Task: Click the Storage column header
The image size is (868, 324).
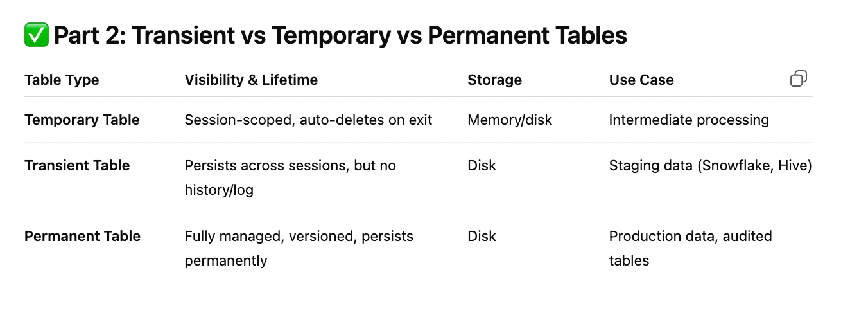Action: coord(494,80)
